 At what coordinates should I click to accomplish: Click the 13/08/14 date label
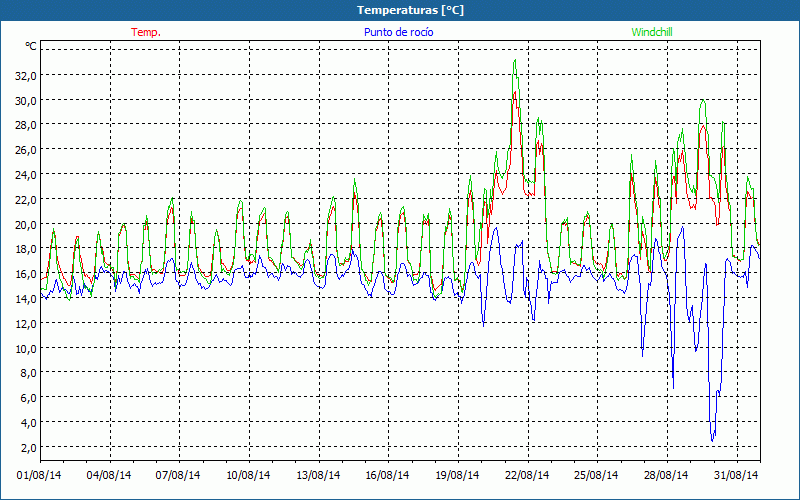318,475
